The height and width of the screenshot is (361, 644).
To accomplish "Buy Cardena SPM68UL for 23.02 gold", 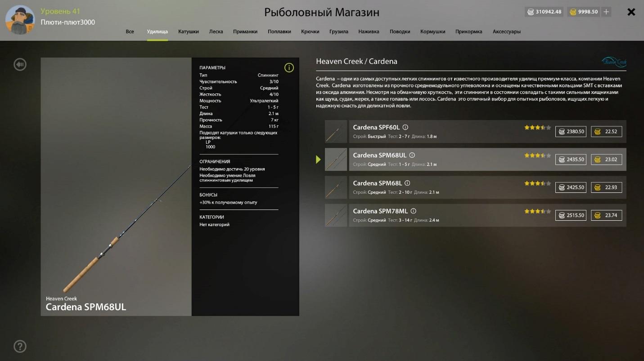I will coord(606,160).
